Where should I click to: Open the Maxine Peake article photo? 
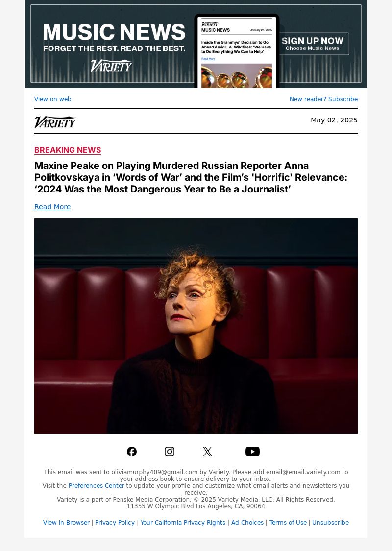[x=196, y=326]
